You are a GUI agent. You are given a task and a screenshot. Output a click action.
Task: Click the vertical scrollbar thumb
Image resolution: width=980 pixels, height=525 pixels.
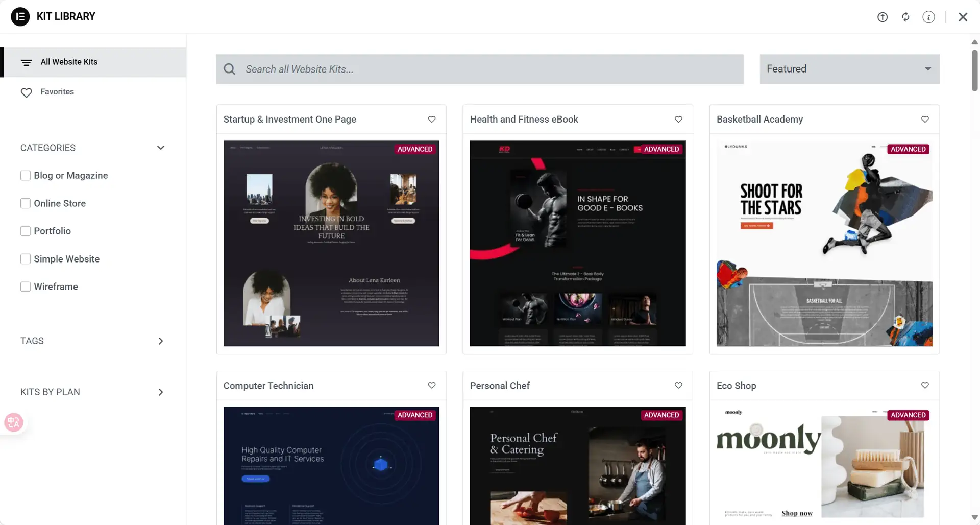click(974, 70)
